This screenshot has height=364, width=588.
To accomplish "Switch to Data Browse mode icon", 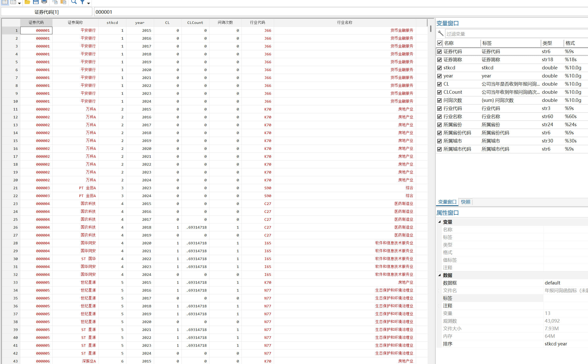I will [13, 2].
